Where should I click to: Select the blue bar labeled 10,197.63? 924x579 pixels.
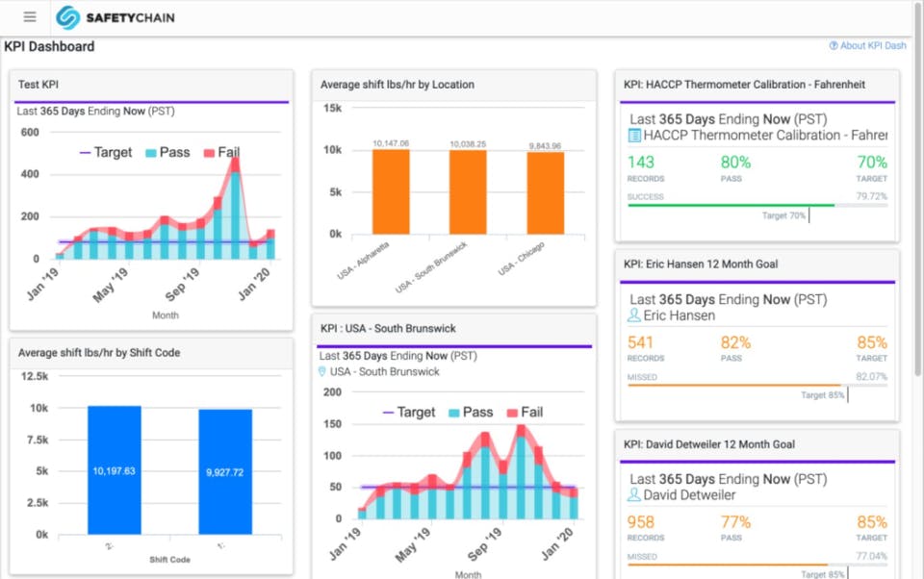115,470
